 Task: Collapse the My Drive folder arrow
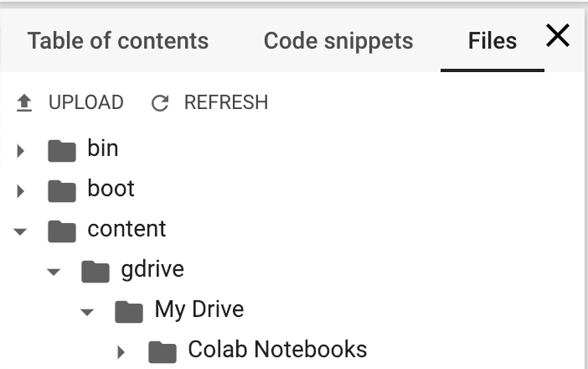[86, 312]
